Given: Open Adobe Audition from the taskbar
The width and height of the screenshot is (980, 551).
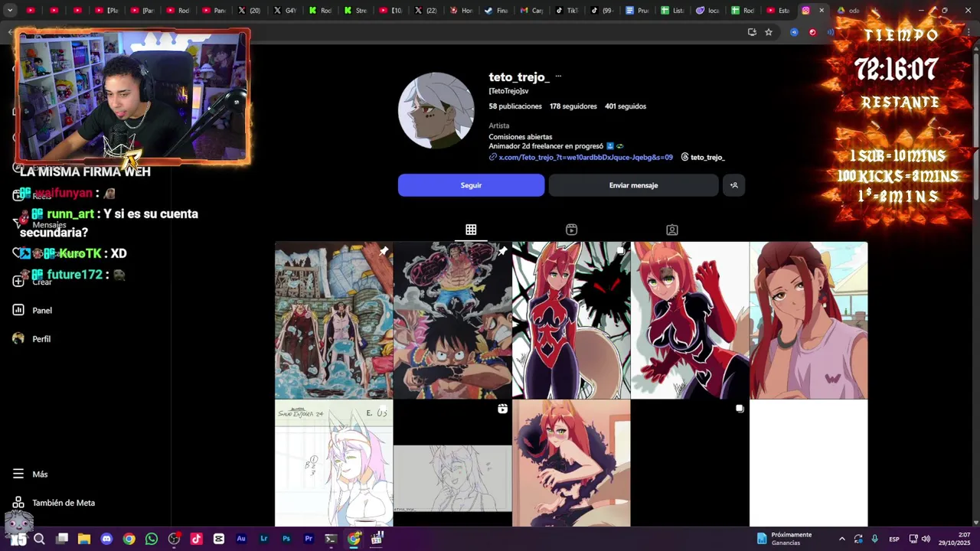Looking at the screenshot, I should coord(241,539).
